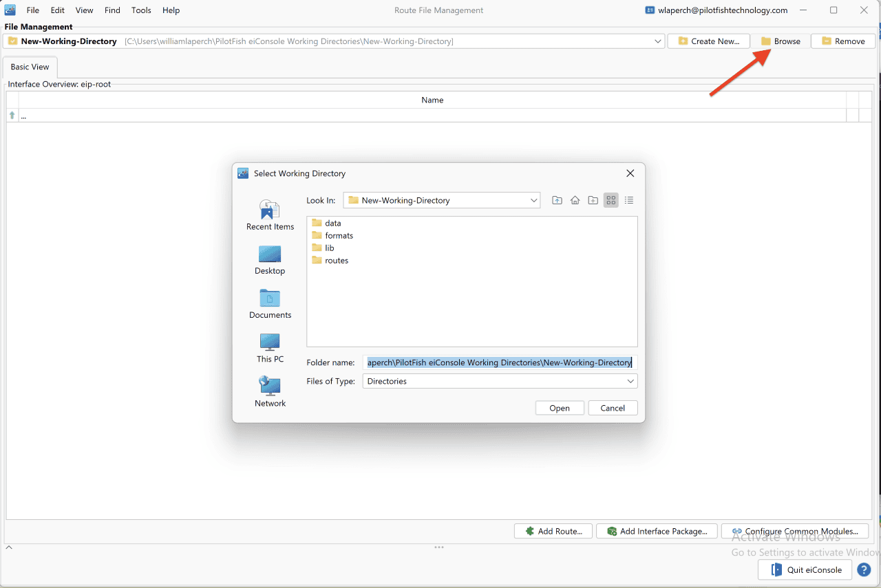Click the Folder name input field
The height and width of the screenshot is (588, 881).
500,362
